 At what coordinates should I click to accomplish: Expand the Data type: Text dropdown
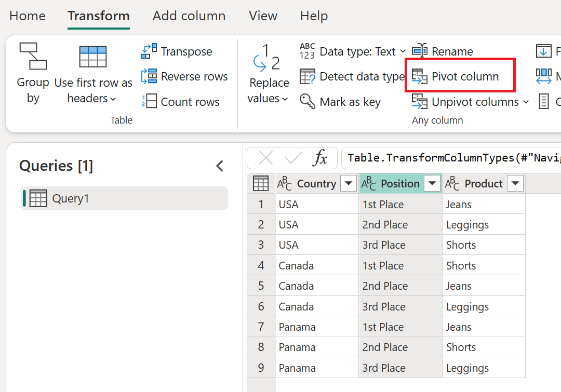(x=403, y=51)
